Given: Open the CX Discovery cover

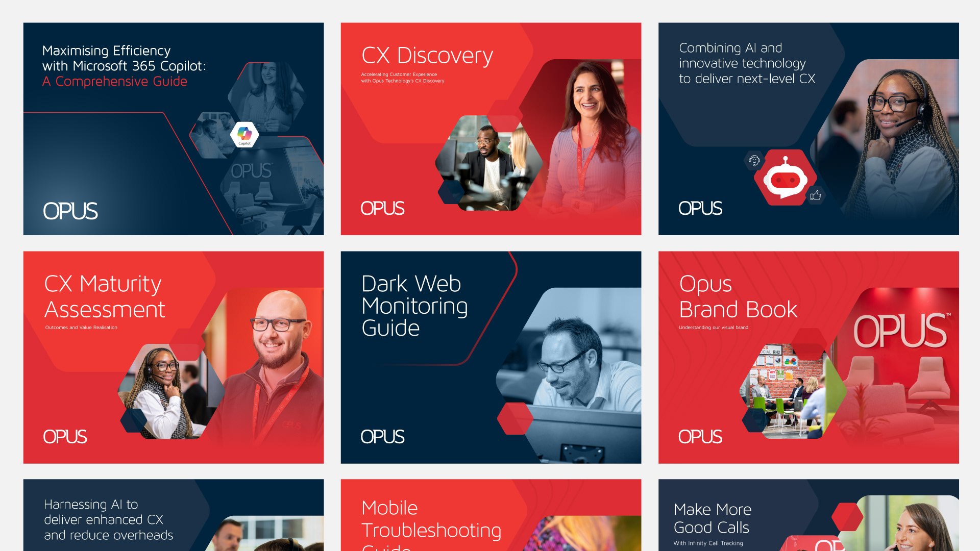Looking at the screenshot, I should tap(491, 129).
